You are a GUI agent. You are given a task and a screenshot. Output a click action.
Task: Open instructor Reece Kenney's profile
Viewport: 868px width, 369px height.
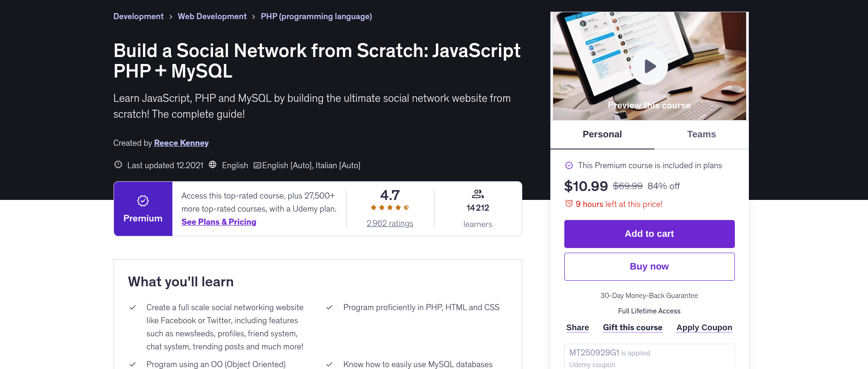click(x=181, y=143)
